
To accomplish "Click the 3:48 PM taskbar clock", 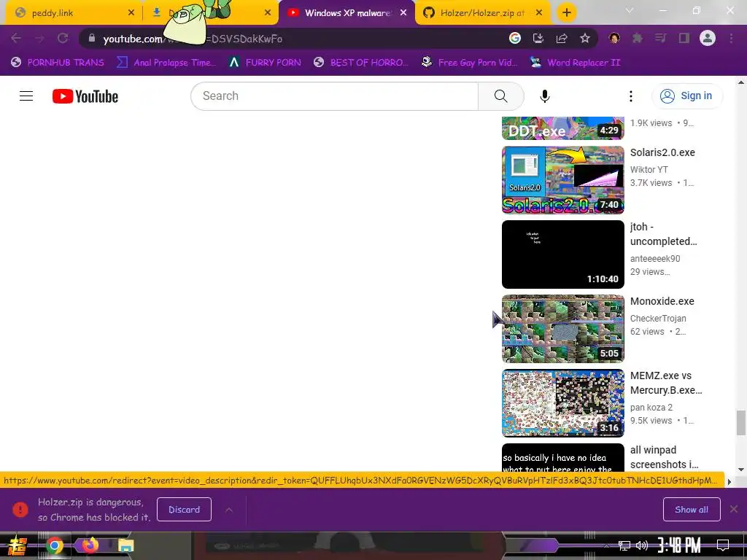I will pos(679,545).
